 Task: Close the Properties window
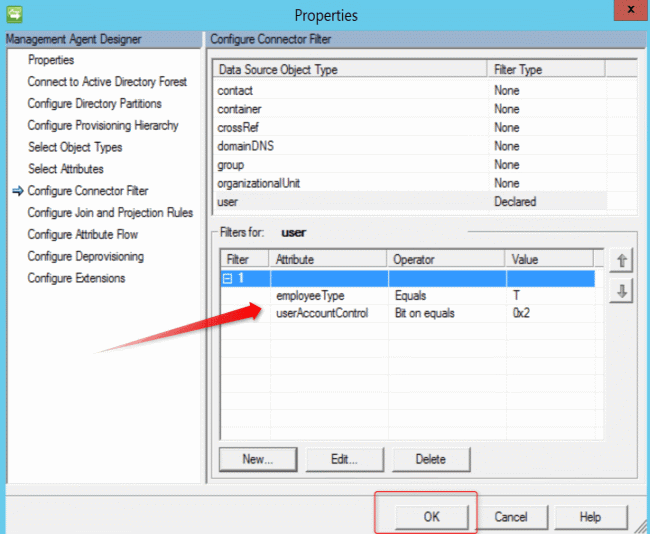(630, 10)
